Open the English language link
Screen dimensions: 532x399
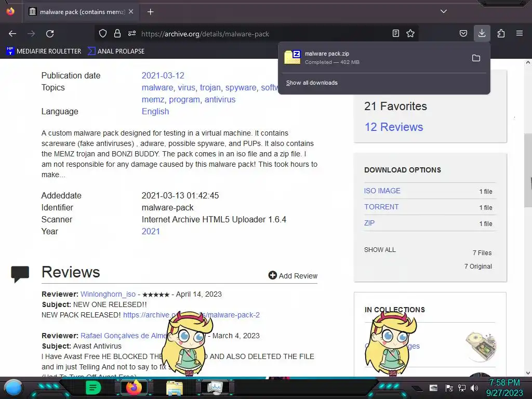[155, 111]
